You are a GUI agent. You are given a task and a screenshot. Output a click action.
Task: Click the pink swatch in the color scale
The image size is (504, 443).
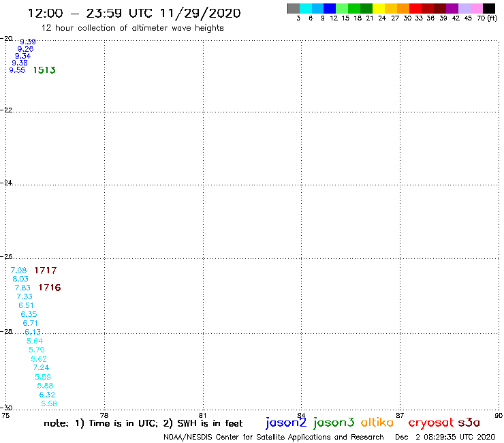pos(477,8)
